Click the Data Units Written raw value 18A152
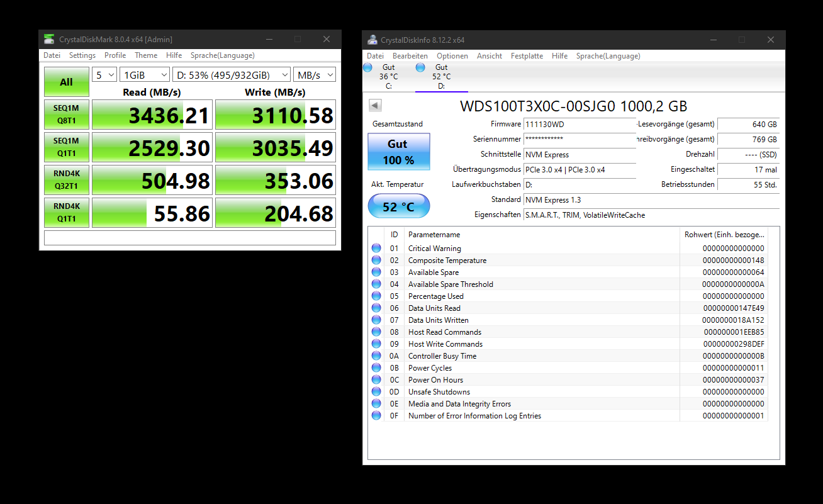Screen dimensions: 823x504 click(733, 320)
